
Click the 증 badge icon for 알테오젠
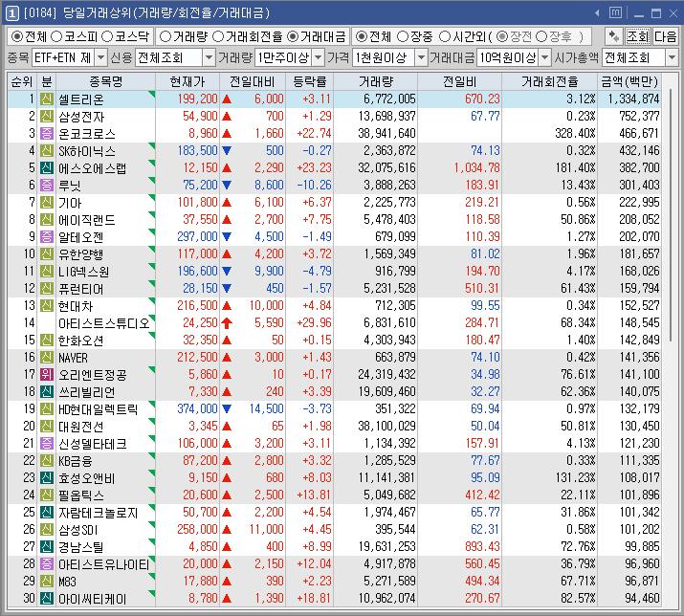tap(47, 237)
